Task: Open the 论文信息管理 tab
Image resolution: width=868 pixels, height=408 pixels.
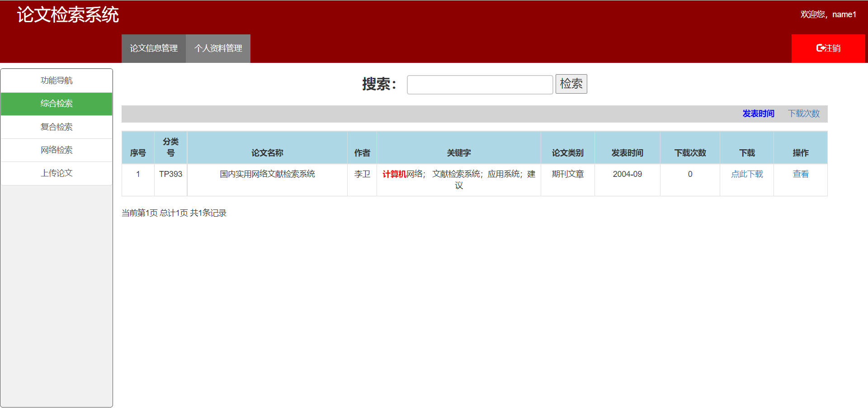Action: coord(154,48)
